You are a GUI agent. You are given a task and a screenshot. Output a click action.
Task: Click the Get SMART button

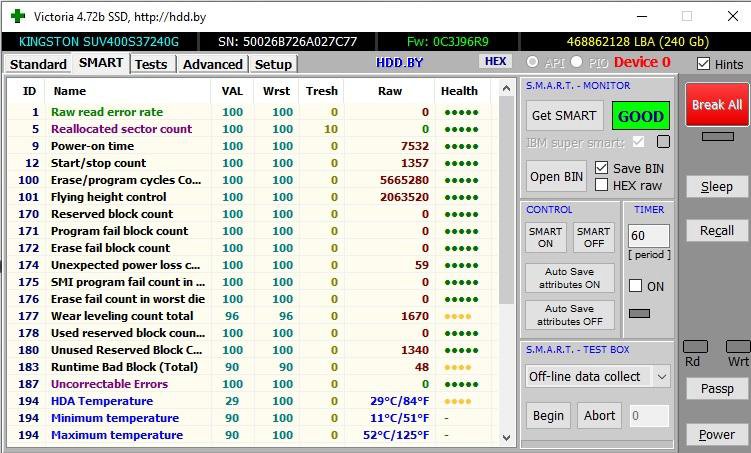click(x=562, y=116)
